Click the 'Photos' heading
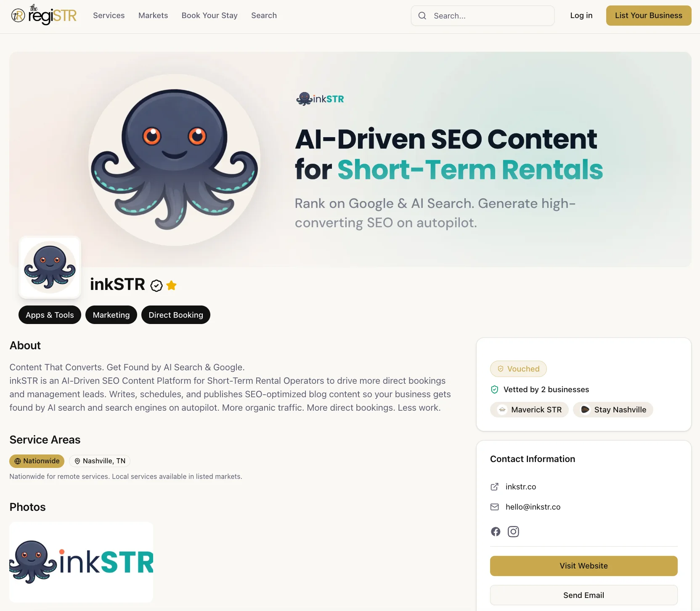This screenshot has width=700, height=611. point(27,507)
